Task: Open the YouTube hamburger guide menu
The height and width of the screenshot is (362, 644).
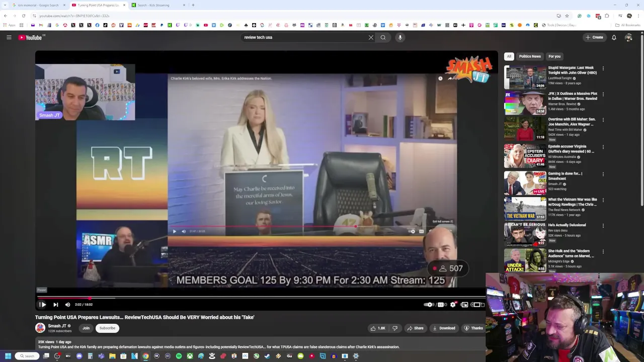Action: click(9, 37)
